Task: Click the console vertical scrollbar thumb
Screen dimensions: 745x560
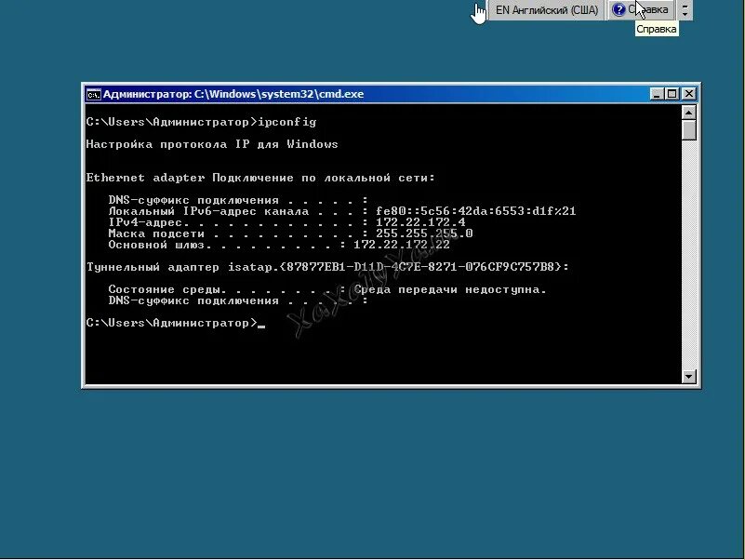Action: click(x=689, y=130)
